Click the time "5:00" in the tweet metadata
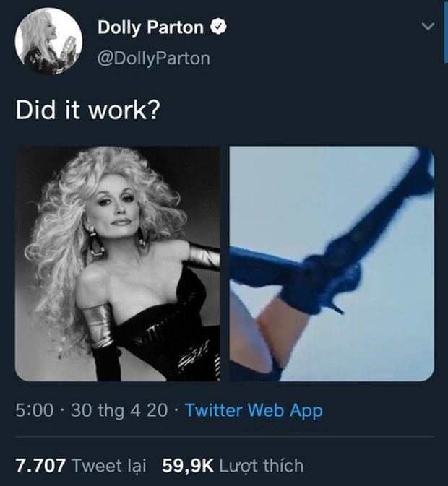 coord(35,410)
